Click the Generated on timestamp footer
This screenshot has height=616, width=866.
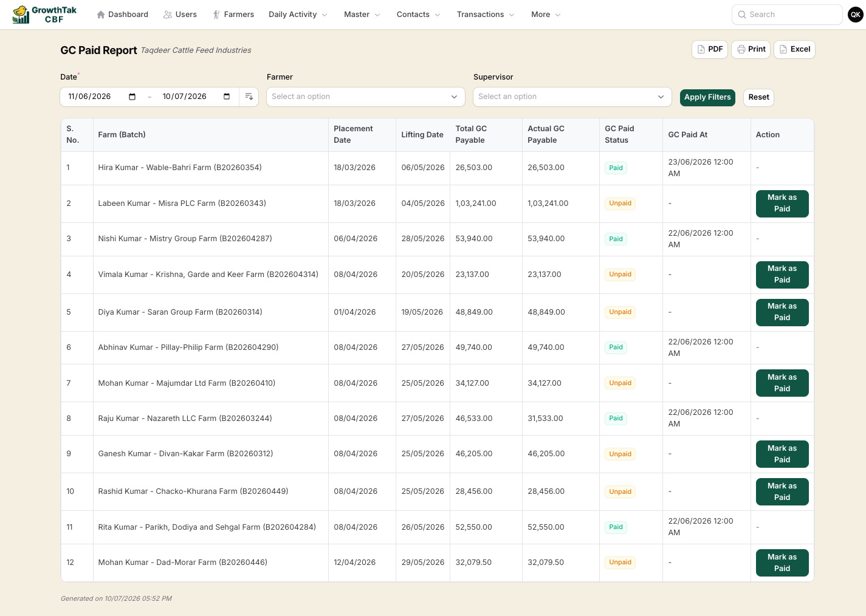[116, 598]
